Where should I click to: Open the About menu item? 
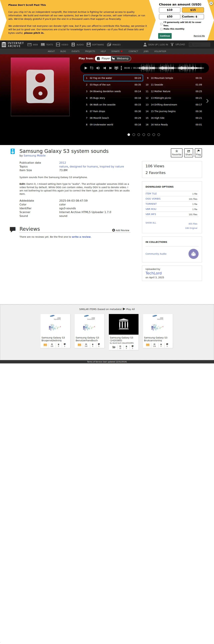51,52
